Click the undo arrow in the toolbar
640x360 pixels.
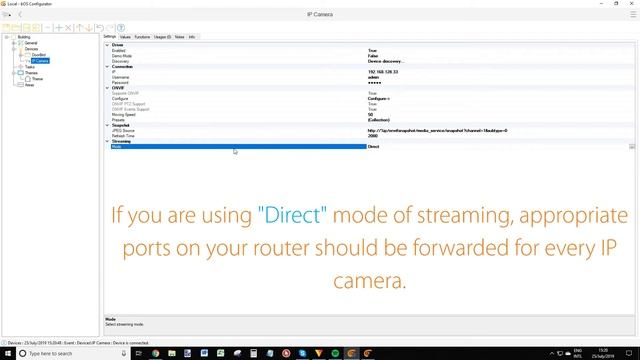point(99,28)
